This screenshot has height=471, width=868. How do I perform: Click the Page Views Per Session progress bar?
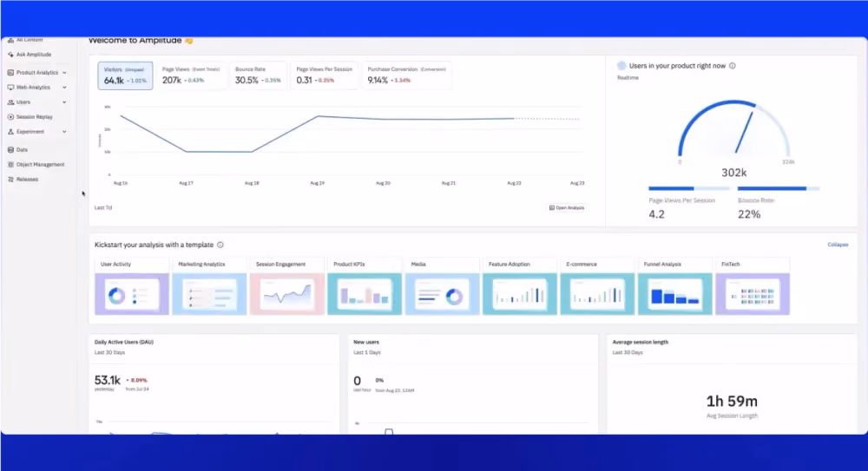(689, 189)
